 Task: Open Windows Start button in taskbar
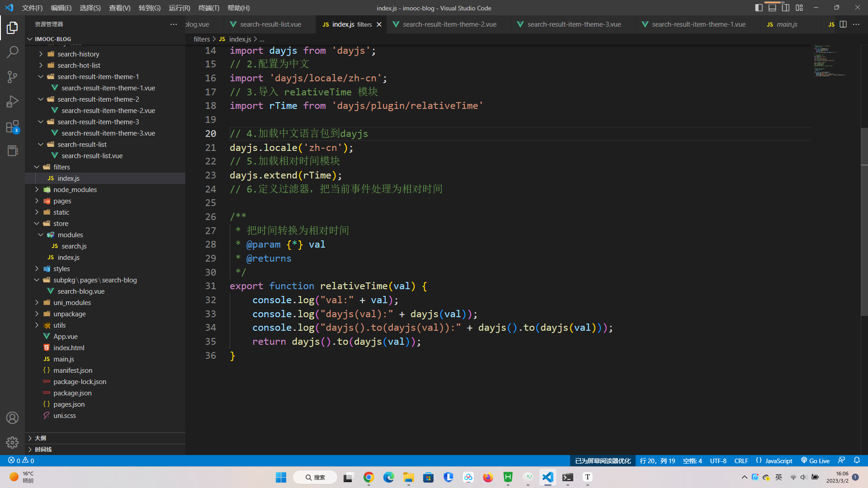pos(281,477)
